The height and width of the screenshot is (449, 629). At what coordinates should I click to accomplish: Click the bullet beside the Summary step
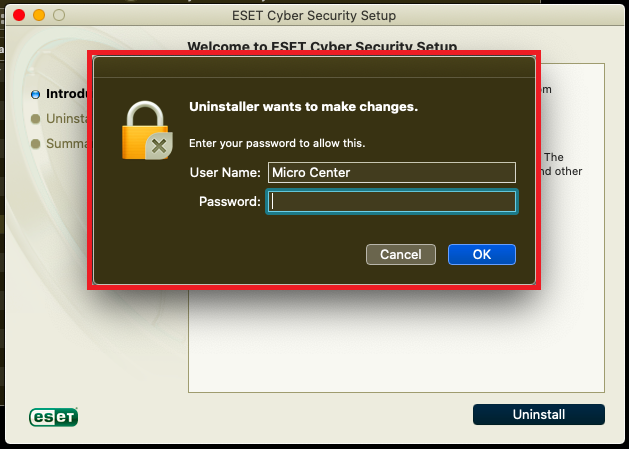35,143
